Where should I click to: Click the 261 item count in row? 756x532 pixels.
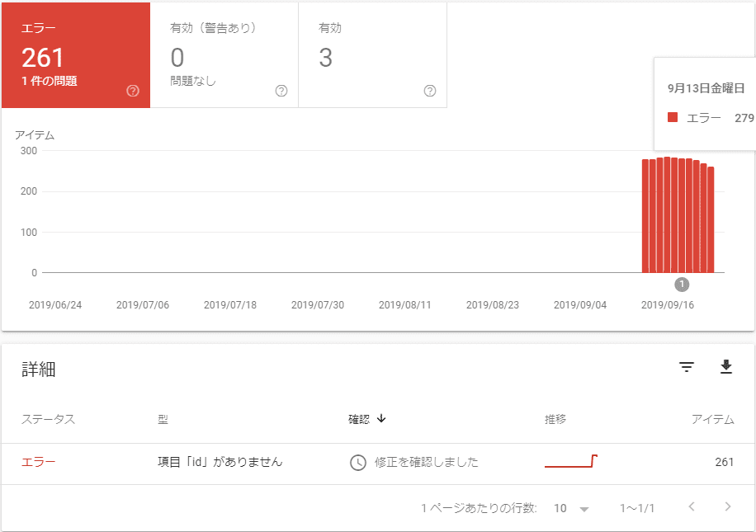click(x=724, y=462)
